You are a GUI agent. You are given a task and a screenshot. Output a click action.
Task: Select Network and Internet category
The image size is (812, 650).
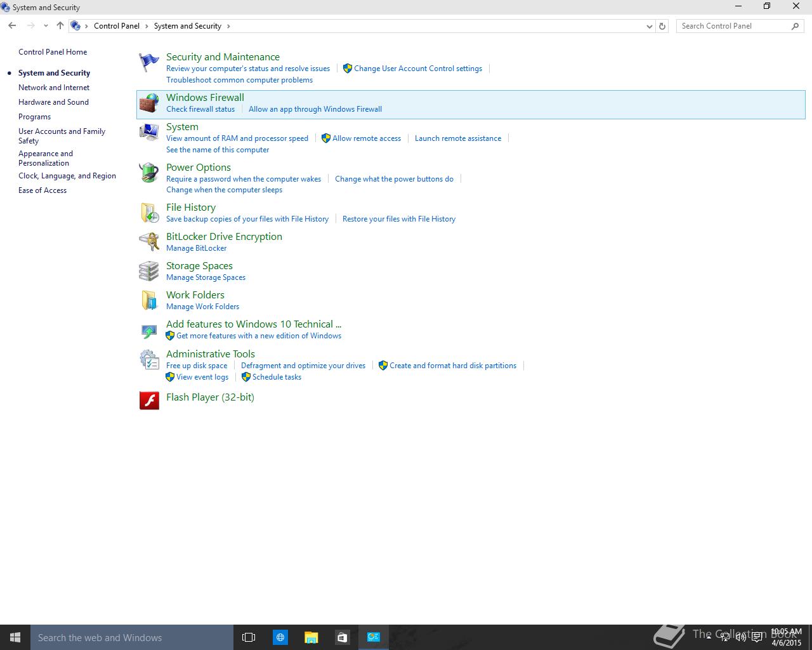click(54, 88)
